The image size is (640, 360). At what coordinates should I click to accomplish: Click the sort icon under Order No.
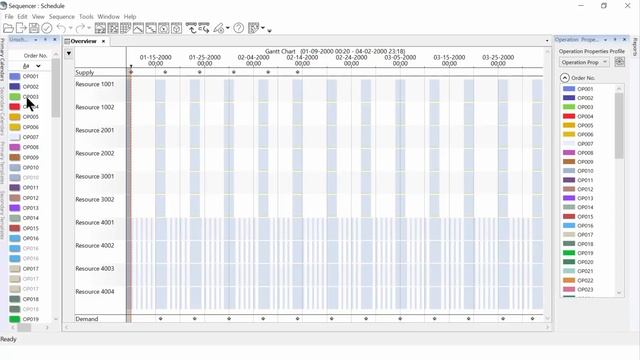tap(26, 66)
